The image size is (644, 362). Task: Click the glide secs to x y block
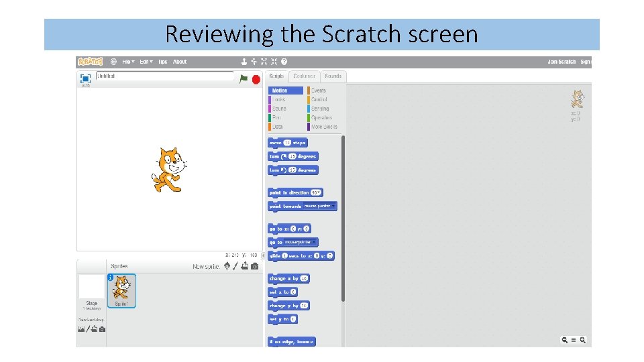click(301, 256)
